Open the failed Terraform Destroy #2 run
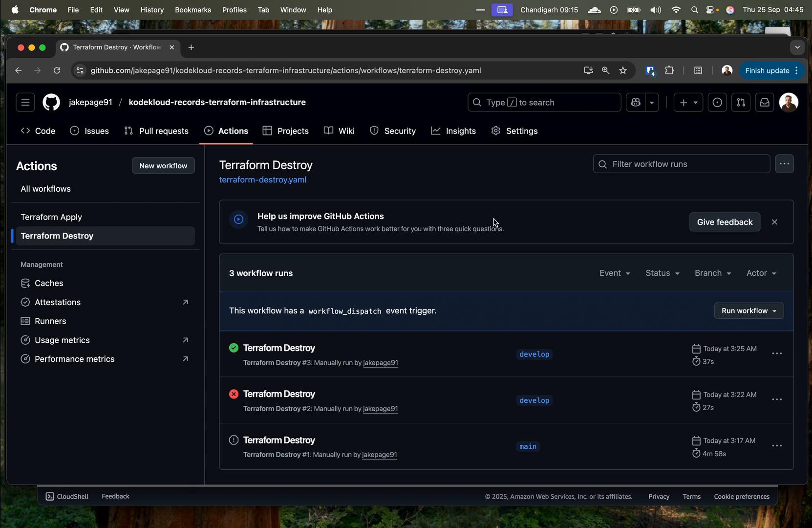 [x=279, y=394]
